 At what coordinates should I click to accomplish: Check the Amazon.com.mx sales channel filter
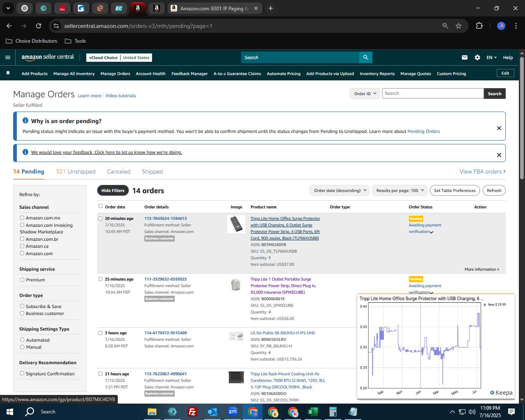[22, 218]
